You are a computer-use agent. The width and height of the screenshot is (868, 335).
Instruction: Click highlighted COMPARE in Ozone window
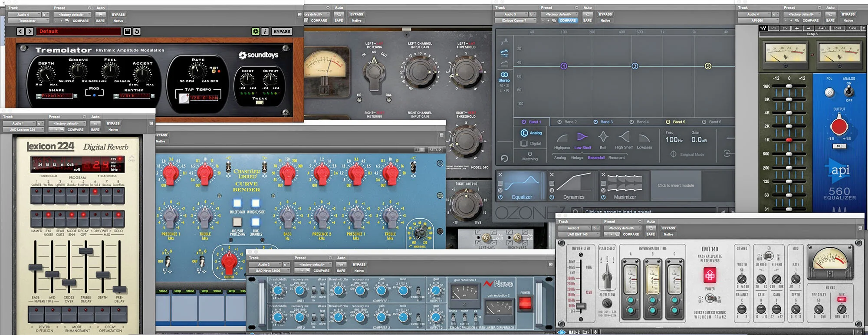568,20
